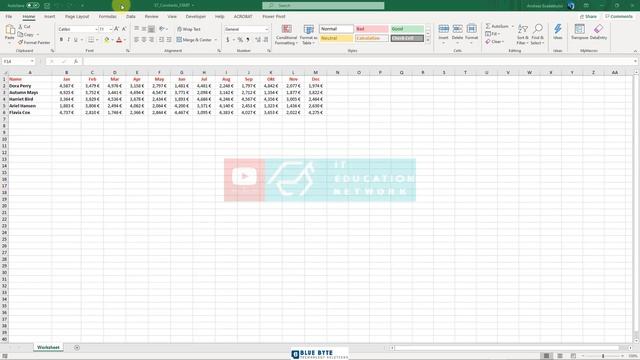
Task: Click the DataEntry macro icon
Action: click(x=598, y=29)
